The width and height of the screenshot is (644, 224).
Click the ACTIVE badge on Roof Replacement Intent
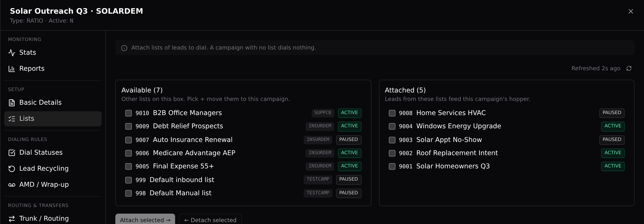coord(613,153)
